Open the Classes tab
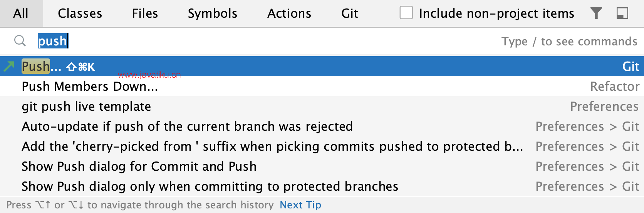 (80, 13)
